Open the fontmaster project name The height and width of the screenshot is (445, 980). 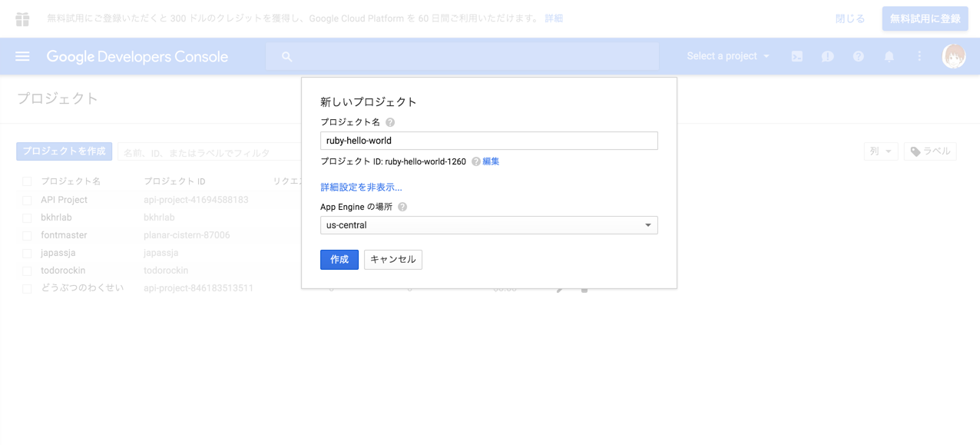coord(64,235)
